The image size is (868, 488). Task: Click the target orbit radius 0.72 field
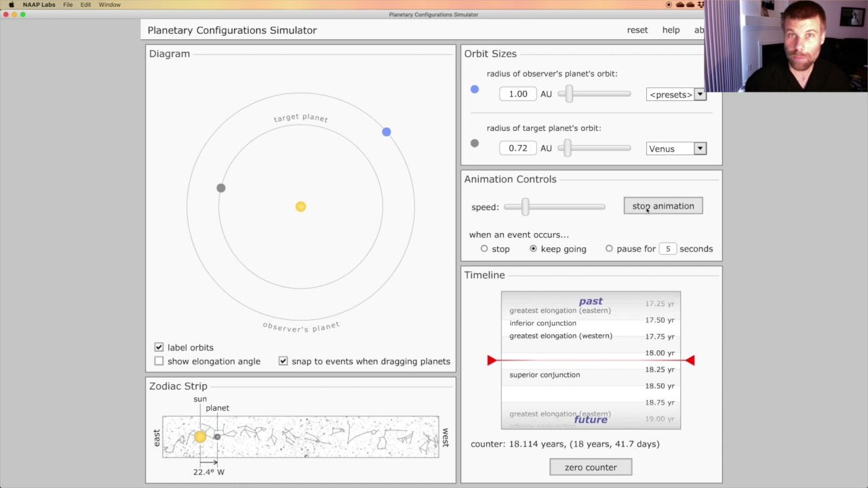point(518,148)
